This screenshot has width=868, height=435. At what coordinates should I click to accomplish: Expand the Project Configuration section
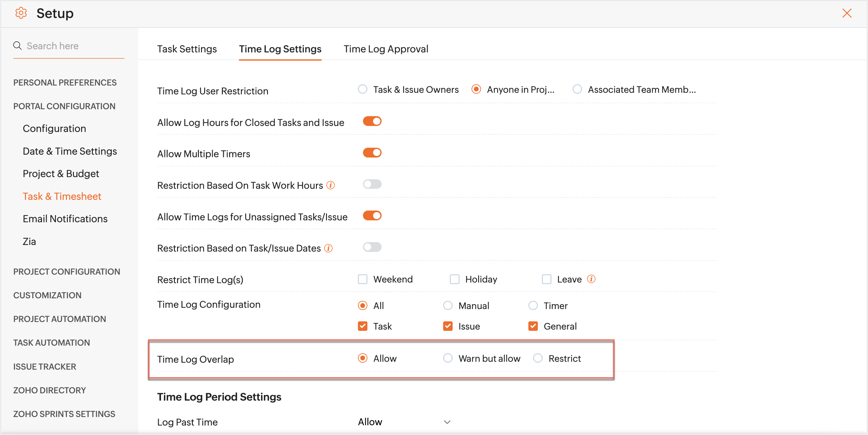pos(67,271)
